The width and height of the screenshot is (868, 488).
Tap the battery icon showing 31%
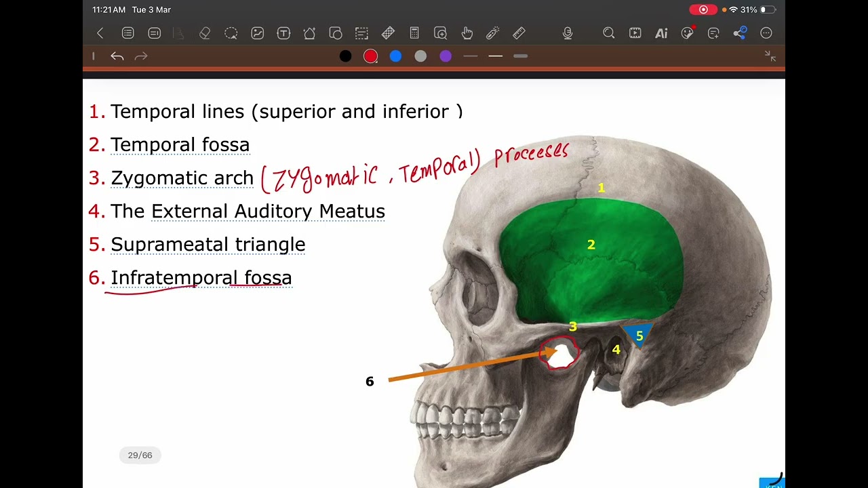point(767,9)
